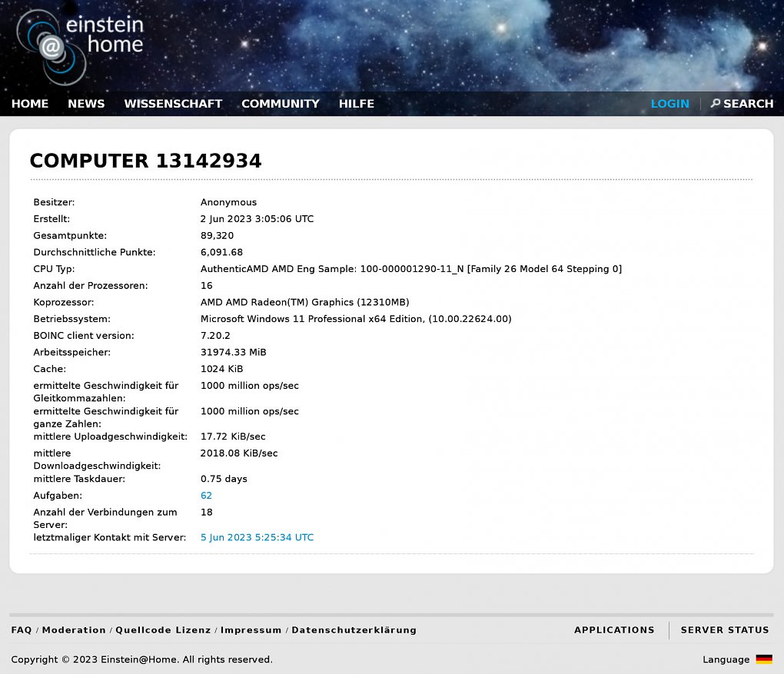The height and width of the screenshot is (674, 784).
Task: Open the COMMUNITY menu
Action: pyautogui.click(x=281, y=104)
